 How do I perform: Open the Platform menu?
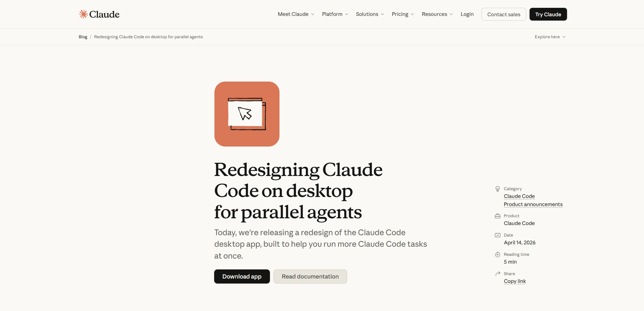[x=335, y=14]
